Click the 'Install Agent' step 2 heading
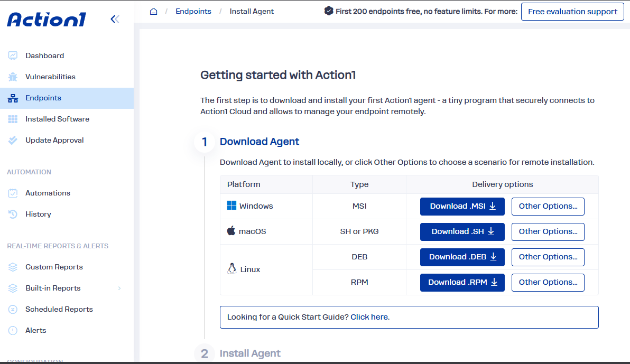This screenshot has width=630, height=364. tap(250, 353)
